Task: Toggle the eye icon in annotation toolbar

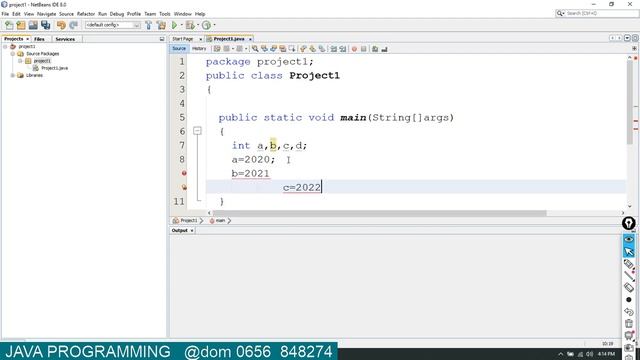Action: (x=629, y=239)
